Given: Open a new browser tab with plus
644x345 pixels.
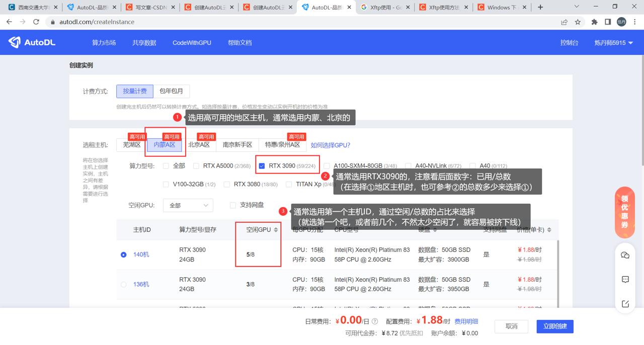Looking at the screenshot, I should (x=540, y=7).
